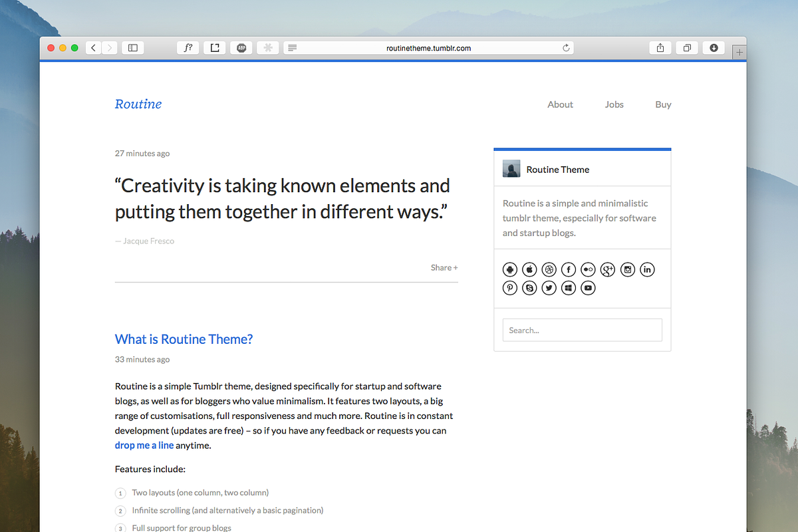
Task: Open the Apple social icon link
Action: 529,269
